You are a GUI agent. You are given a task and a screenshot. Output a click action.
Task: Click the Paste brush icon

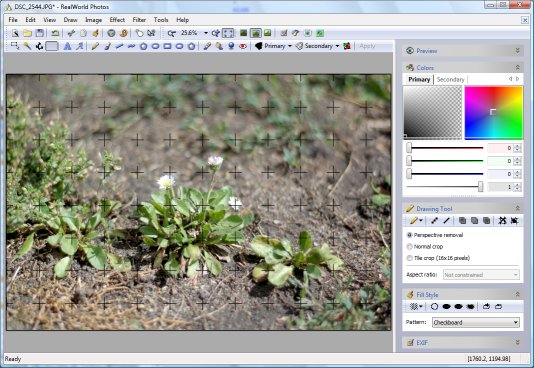[x=96, y=33]
